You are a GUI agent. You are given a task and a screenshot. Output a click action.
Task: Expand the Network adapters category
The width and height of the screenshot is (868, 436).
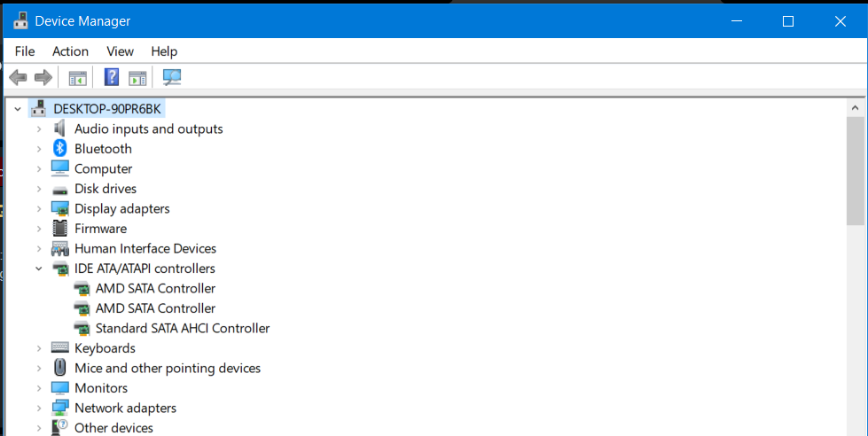coord(39,409)
